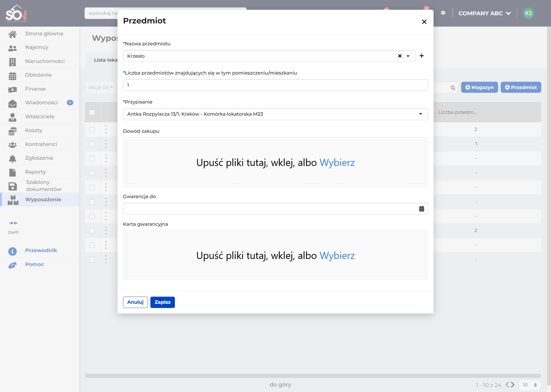Screen dimensions: 551x392
Task: Click the zwiń collapse arrows icon
Action: pos(13,223)
